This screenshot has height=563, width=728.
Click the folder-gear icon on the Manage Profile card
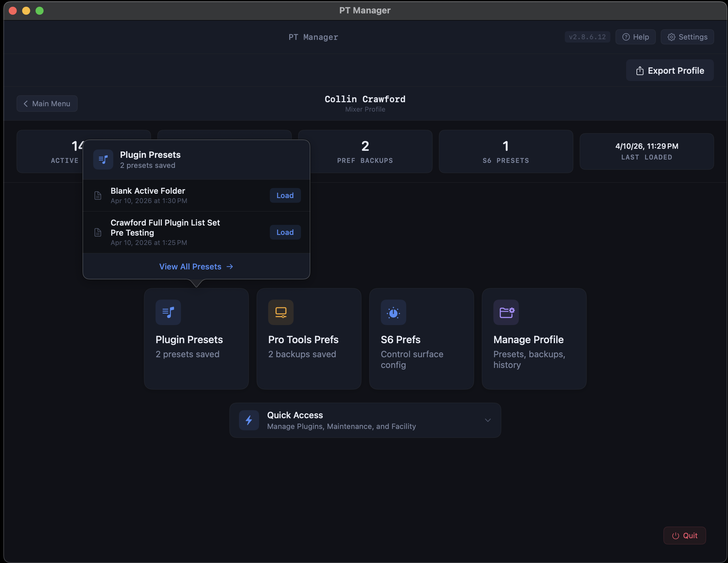(506, 312)
